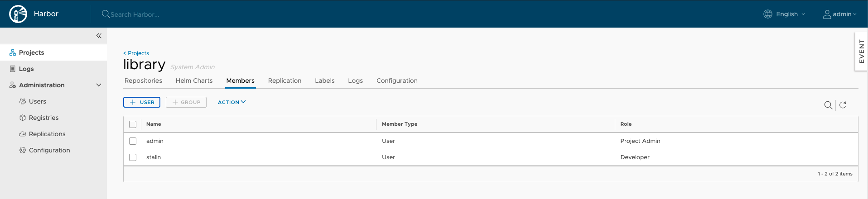Go back via the Projects breadcrumb link
The width and height of the screenshot is (868, 199).
[136, 53]
